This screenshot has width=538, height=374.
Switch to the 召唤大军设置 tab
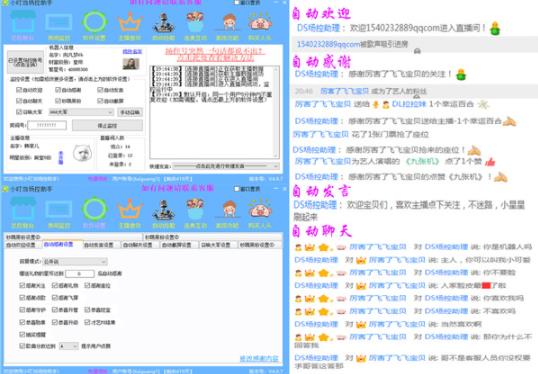[215, 245]
